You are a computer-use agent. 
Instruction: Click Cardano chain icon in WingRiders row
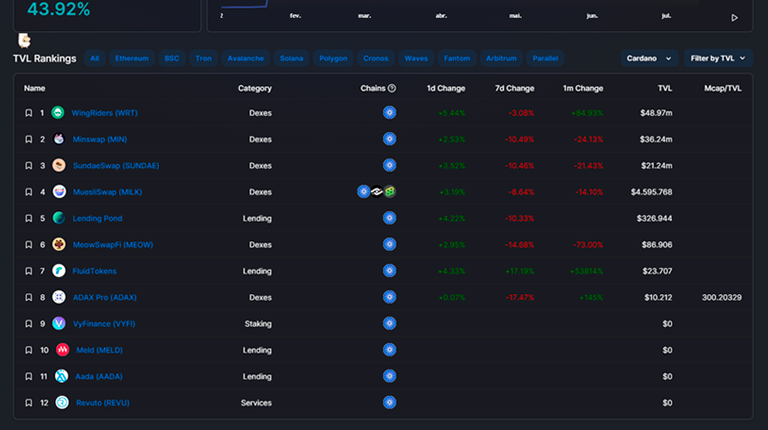click(389, 113)
